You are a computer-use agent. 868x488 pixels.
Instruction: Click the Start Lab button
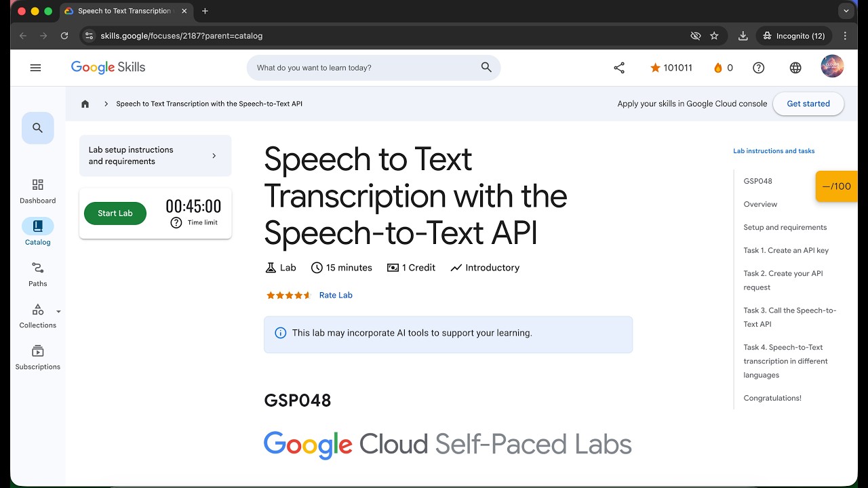tap(115, 213)
